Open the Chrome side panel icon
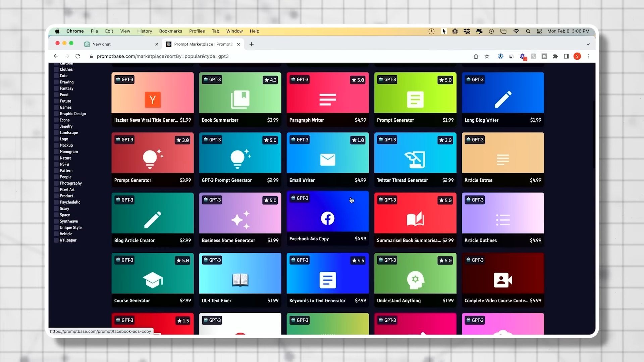644x362 pixels. pos(566,56)
